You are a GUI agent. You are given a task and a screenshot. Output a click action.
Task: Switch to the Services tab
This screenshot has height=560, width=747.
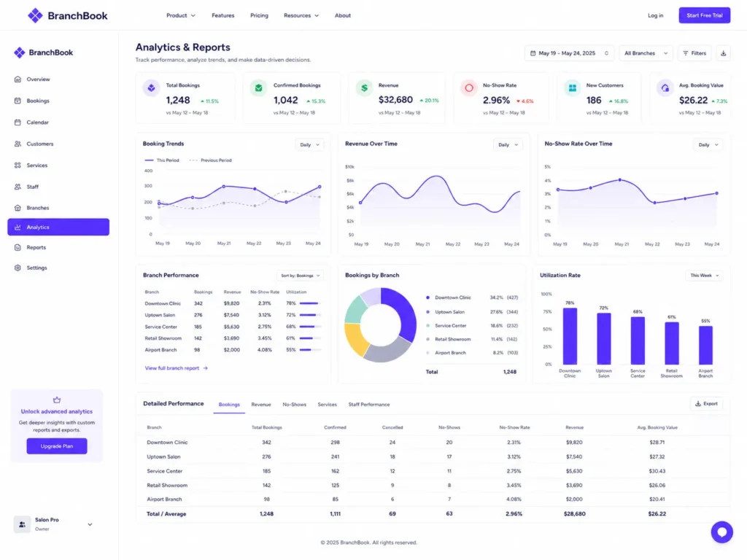(x=328, y=405)
